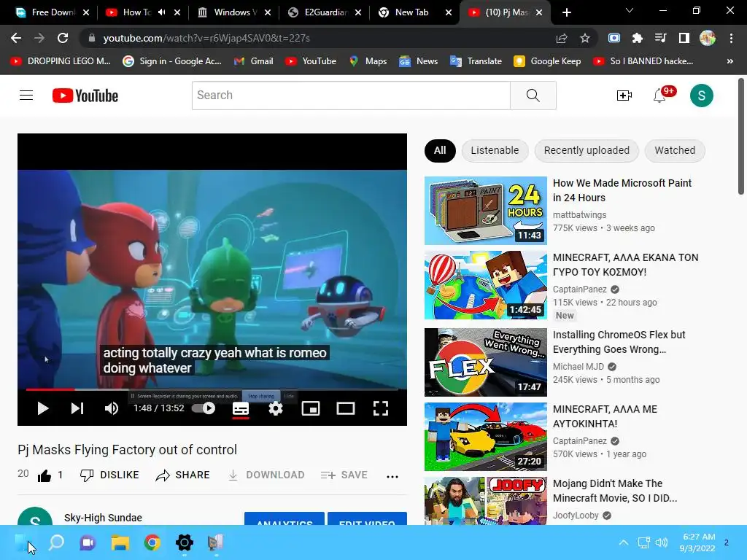Open media control icon in toolbar
This screenshot has height=560, width=747.
pyautogui.click(x=660, y=38)
